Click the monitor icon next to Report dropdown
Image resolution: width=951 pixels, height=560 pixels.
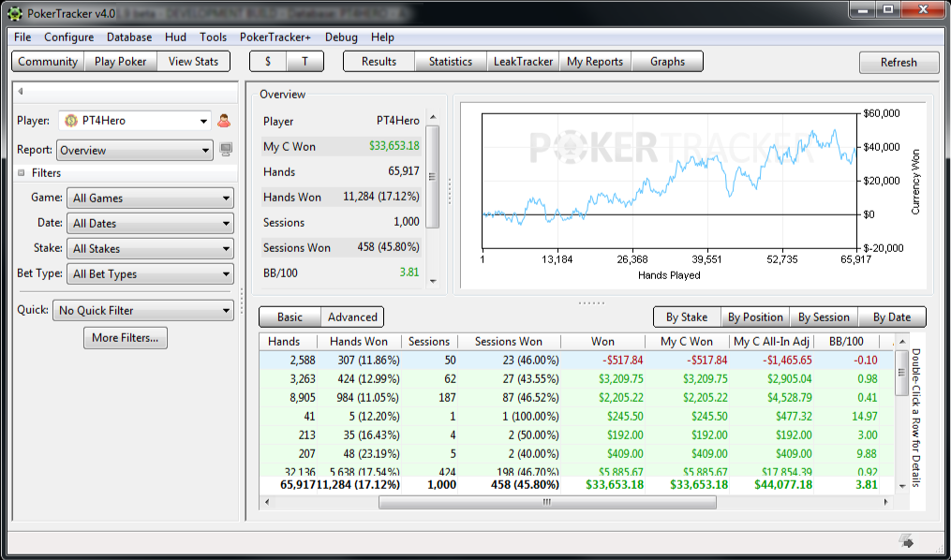click(x=226, y=150)
